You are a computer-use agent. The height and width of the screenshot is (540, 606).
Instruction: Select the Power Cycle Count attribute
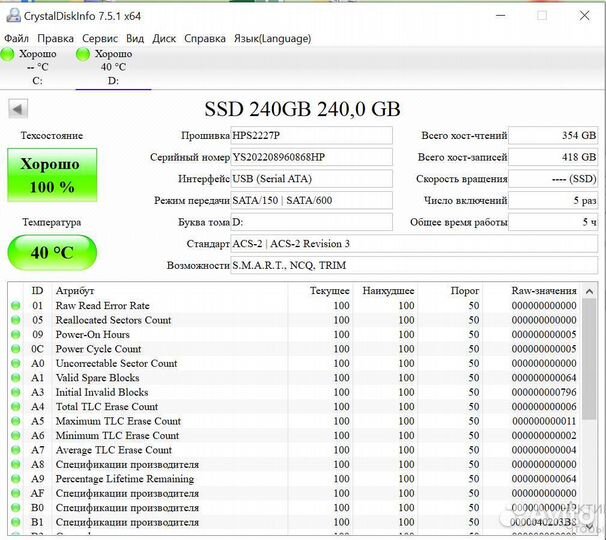pyautogui.click(x=99, y=349)
